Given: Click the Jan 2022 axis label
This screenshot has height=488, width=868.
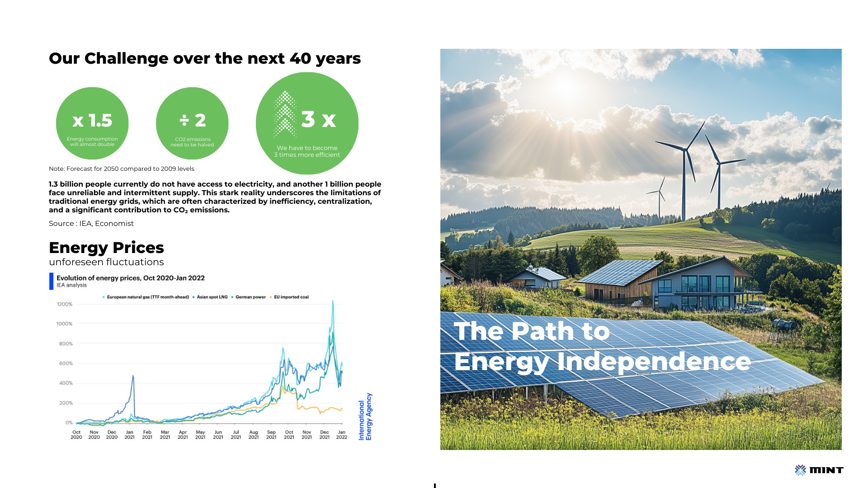Looking at the screenshot, I should [342, 435].
